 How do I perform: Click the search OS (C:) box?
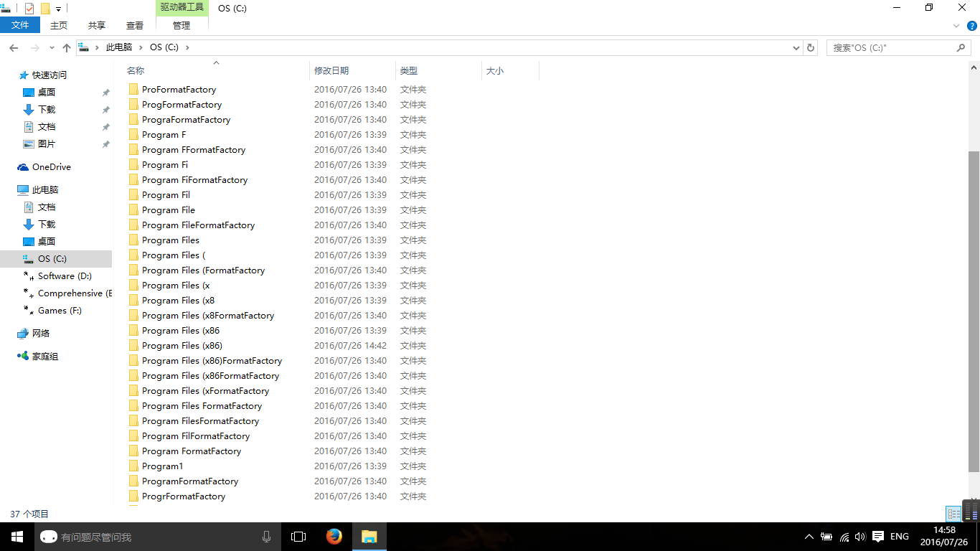[x=892, y=48]
